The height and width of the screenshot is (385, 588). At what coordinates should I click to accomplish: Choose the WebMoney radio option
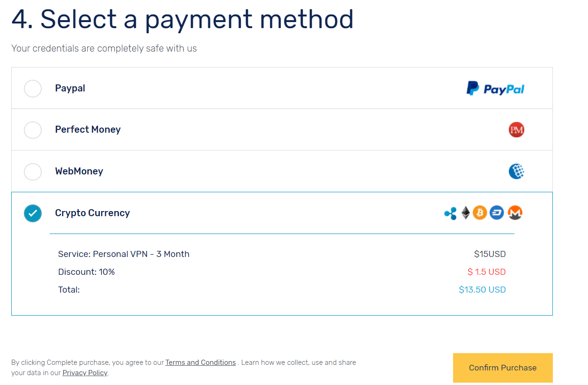33,172
